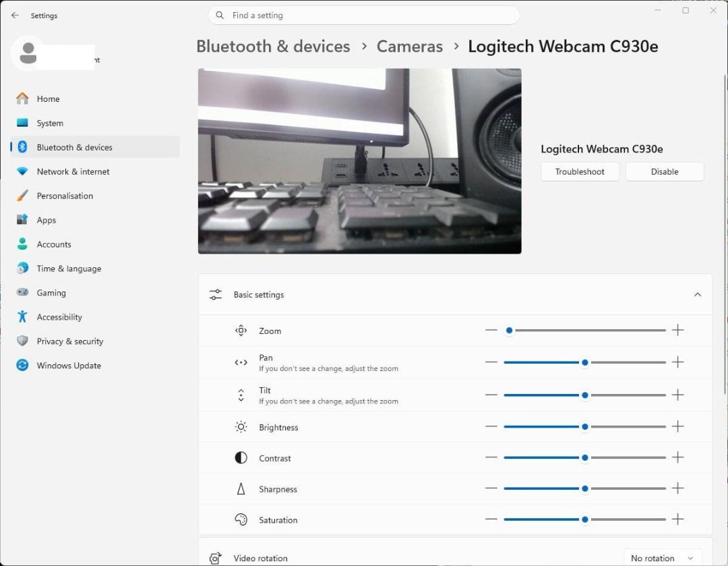Go to Bluetooth & devices breadcrumb
This screenshot has height=566, width=728.
point(273,47)
